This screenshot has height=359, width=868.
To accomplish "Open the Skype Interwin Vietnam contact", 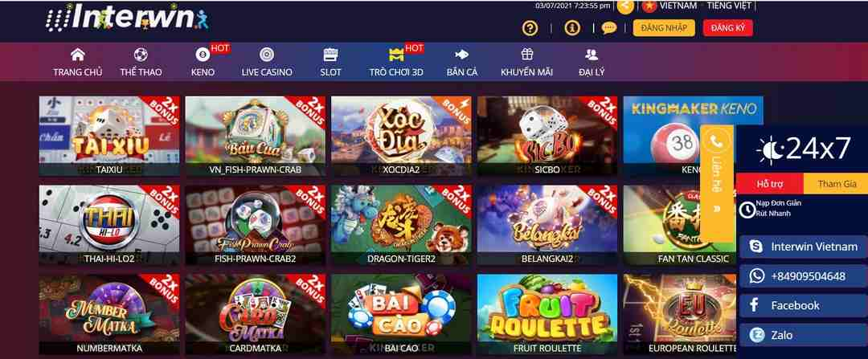I will click(x=803, y=247).
